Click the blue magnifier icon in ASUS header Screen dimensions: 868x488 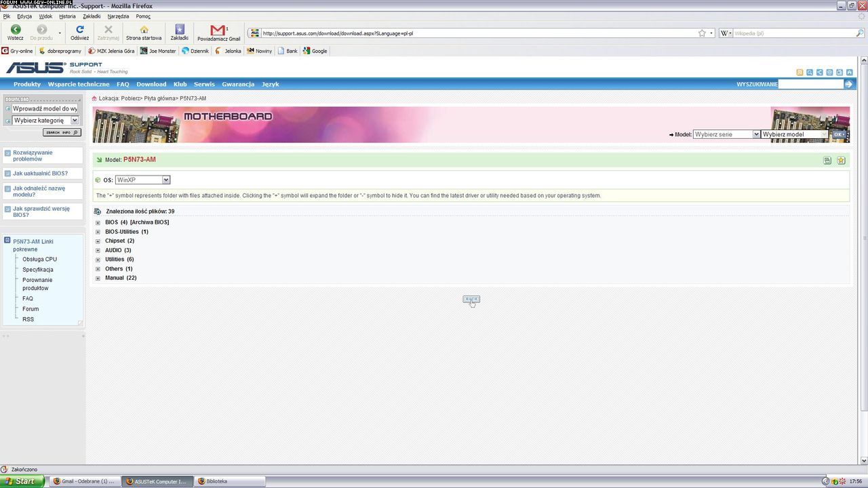click(810, 72)
